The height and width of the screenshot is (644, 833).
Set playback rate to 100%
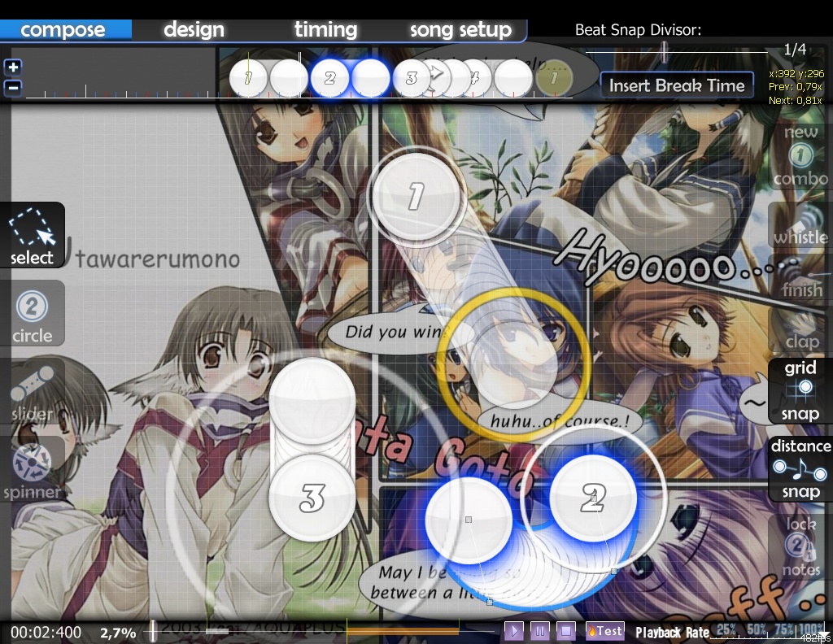813,630
